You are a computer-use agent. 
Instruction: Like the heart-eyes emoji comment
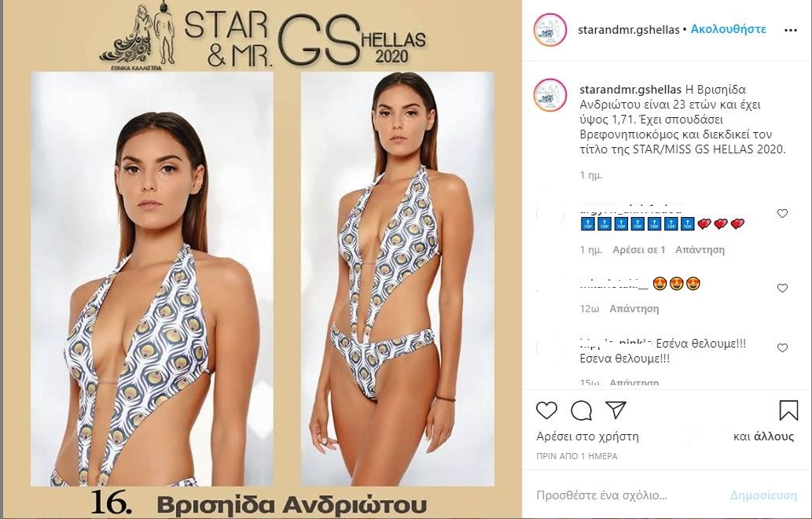(x=782, y=288)
